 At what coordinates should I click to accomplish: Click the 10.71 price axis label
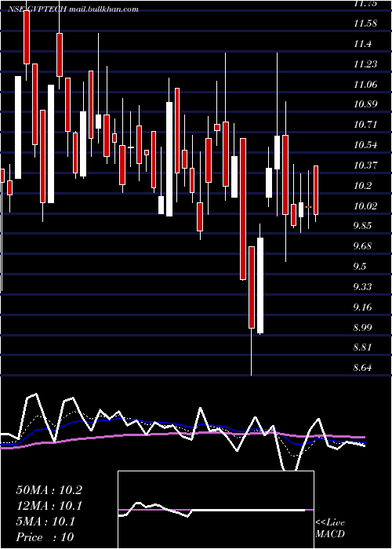[x=365, y=125]
